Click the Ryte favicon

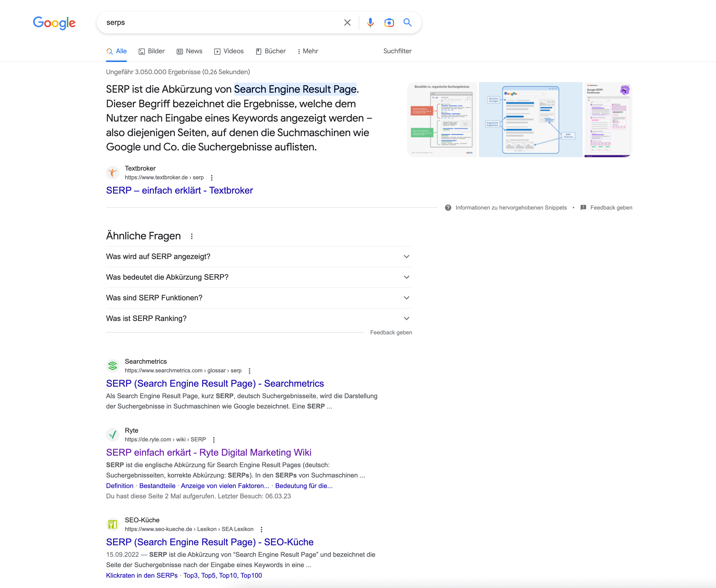(x=112, y=435)
